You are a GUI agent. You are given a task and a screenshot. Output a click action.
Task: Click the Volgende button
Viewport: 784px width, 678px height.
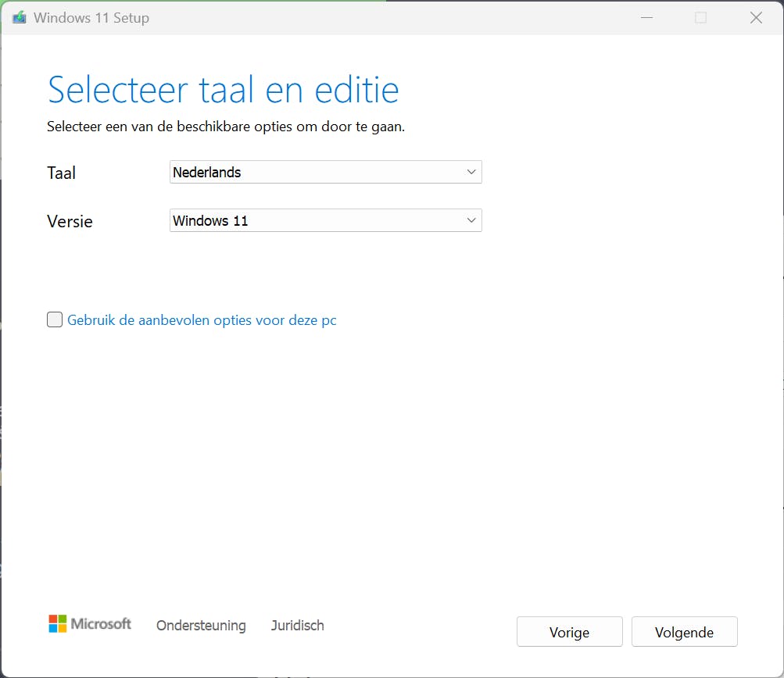(x=685, y=632)
